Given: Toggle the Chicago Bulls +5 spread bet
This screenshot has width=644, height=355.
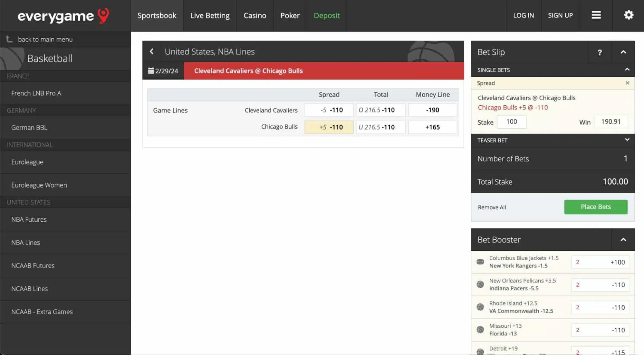Looking at the screenshot, I should pos(329,127).
